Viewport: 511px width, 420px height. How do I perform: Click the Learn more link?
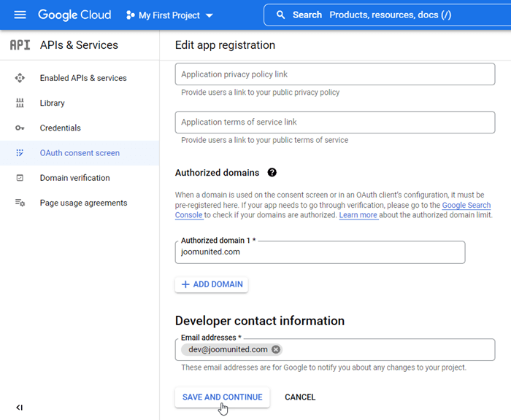(x=358, y=215)
